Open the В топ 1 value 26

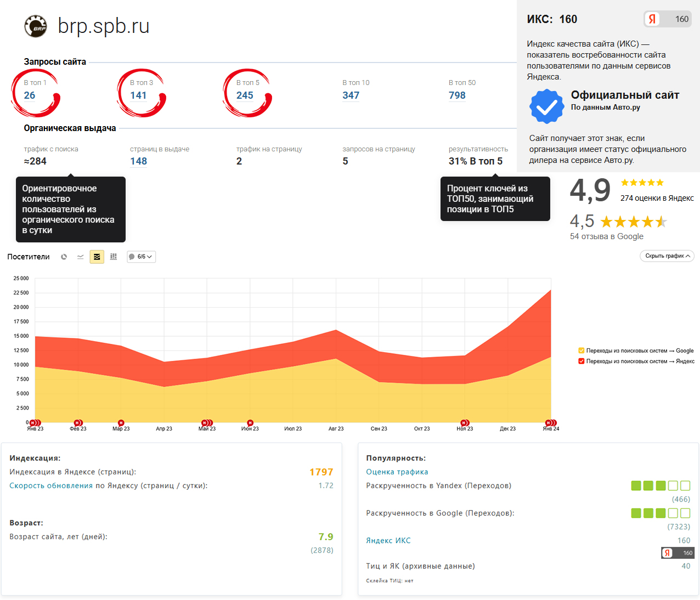(30, 95)
